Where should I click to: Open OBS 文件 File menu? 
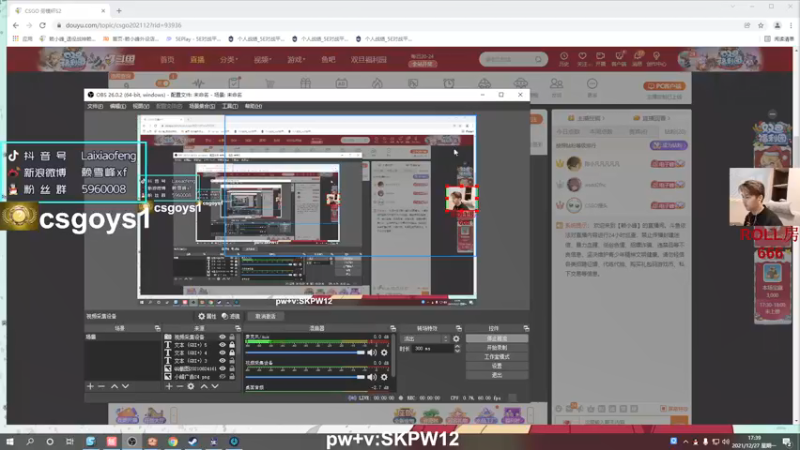95,106
